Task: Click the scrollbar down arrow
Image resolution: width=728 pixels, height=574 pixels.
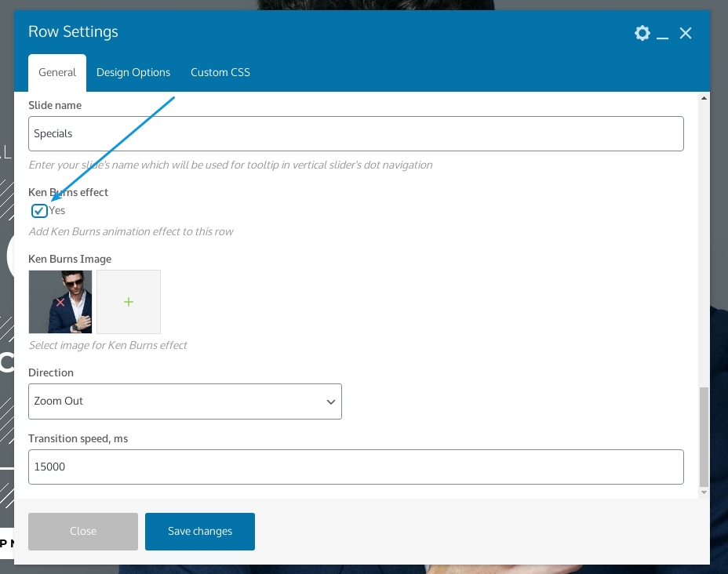Action: pos(704,492)
